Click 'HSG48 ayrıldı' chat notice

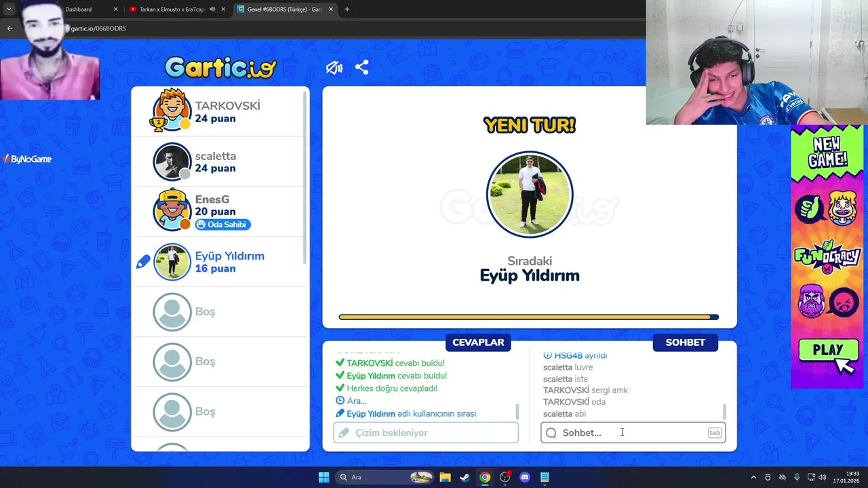[575, 355]
